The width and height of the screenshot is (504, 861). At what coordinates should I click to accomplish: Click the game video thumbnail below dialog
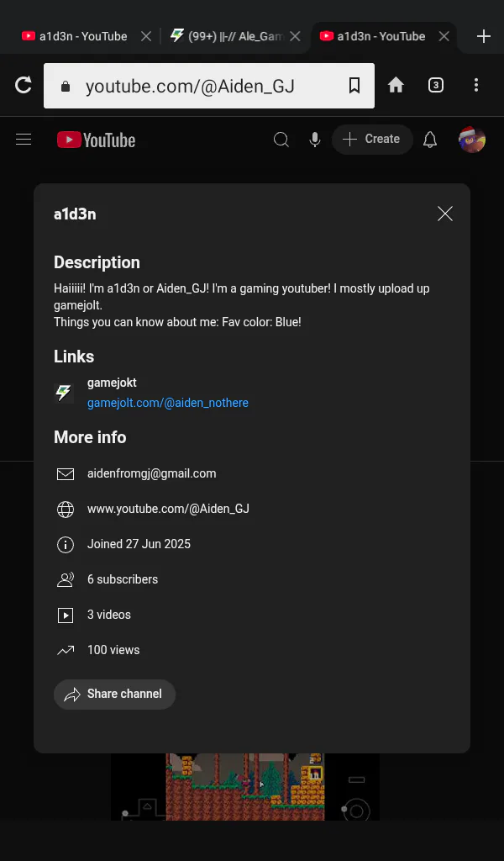pyautogui.click(x=245, y=786)
